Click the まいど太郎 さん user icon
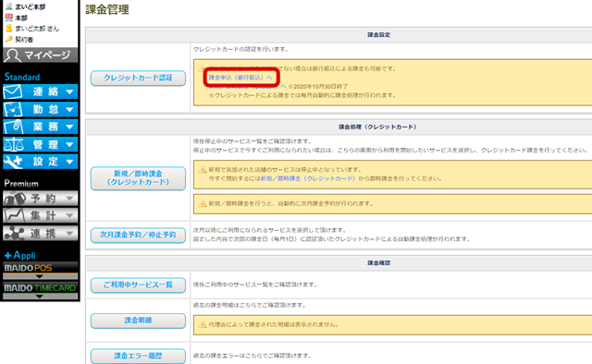The height and width of the screenshot is (364, 592). [x=9, y=29]
